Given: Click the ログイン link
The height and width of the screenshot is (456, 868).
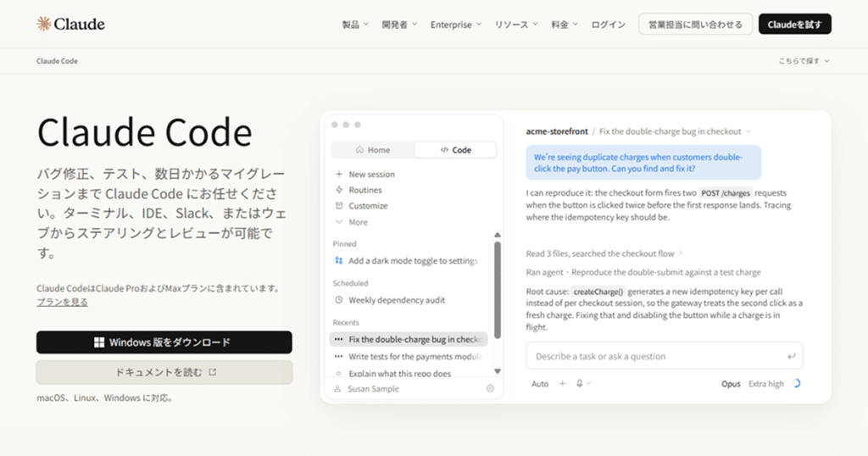Looking at the screenshot, I should pos(608,25).
